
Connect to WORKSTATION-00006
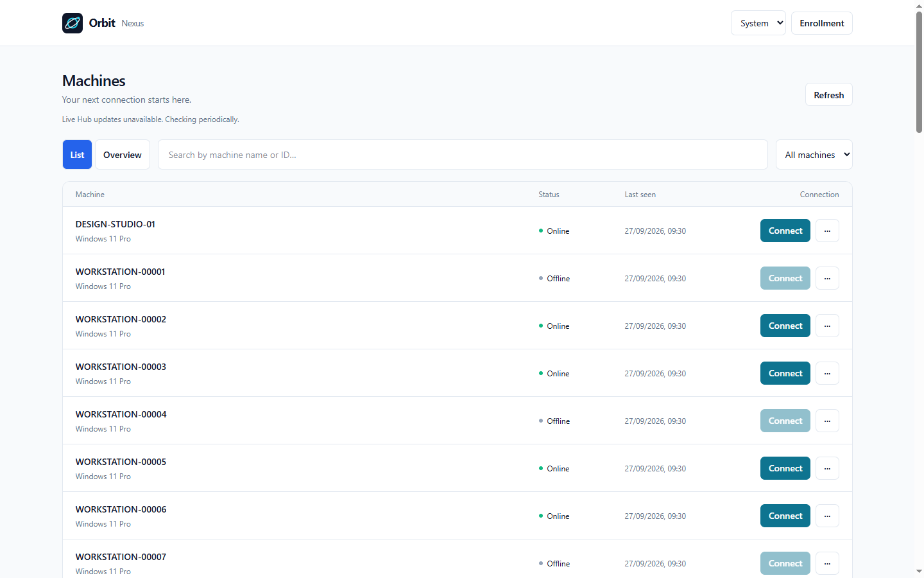pyautogui.click(x=785, y=516)
